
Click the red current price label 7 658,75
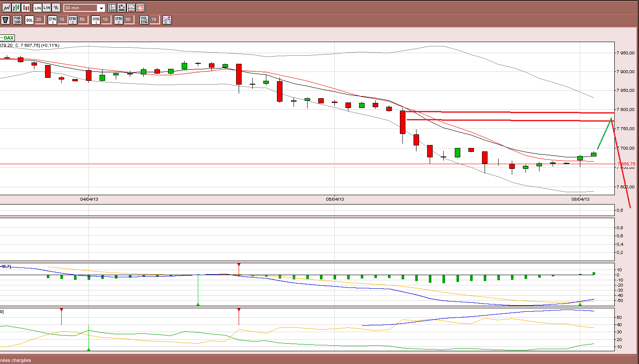(626, 164)
